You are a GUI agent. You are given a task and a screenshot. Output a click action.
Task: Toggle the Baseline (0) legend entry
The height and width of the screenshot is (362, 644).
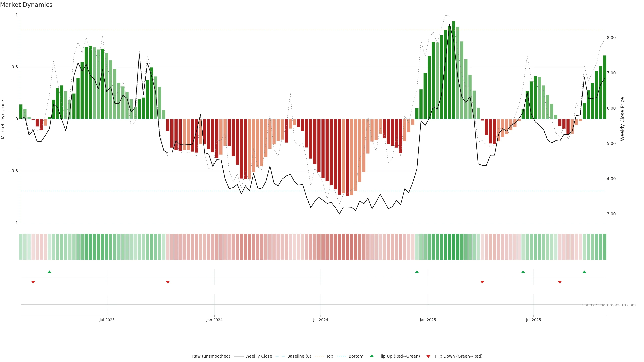299,356
